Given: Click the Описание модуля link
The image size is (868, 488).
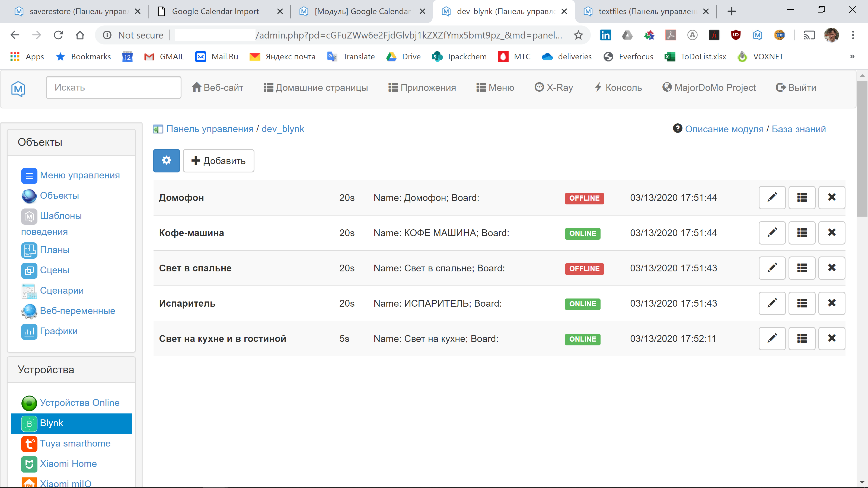Looking at the screenshot, I should pos(724,129).
